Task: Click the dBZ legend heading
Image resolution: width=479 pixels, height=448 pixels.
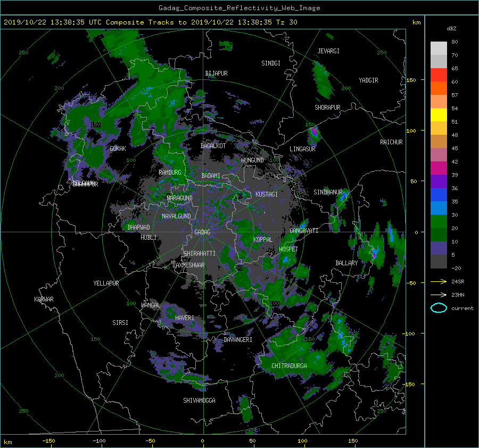Action: click(451, 29)
